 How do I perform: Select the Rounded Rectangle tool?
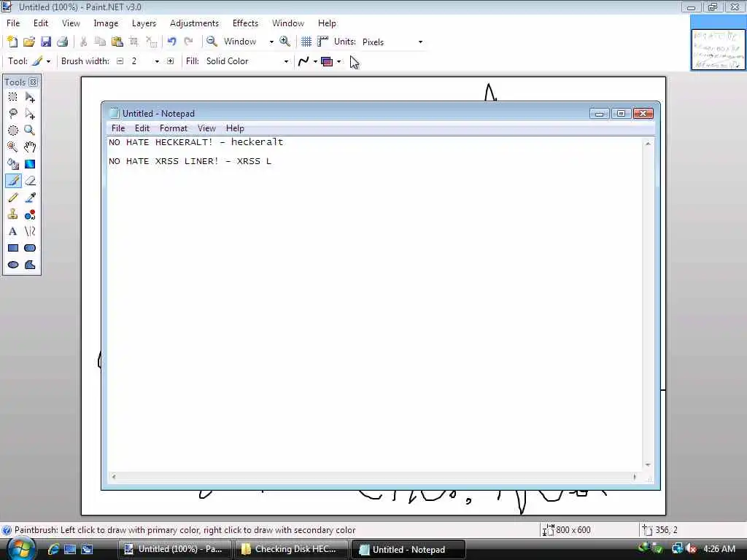pyautogui.click(x=30, y=248)
